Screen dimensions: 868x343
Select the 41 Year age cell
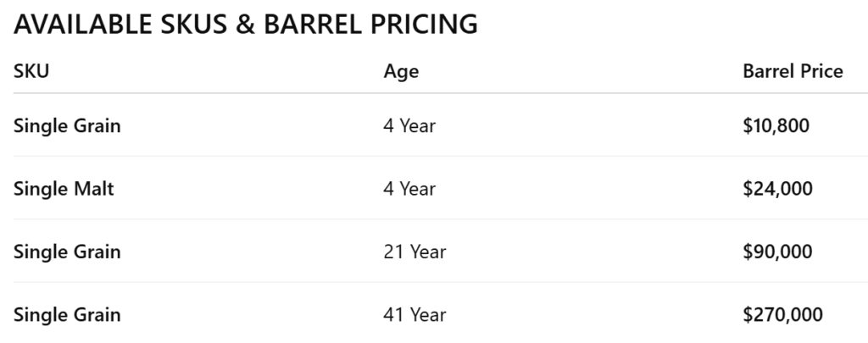pyautogui.click(x=415, y=315)
